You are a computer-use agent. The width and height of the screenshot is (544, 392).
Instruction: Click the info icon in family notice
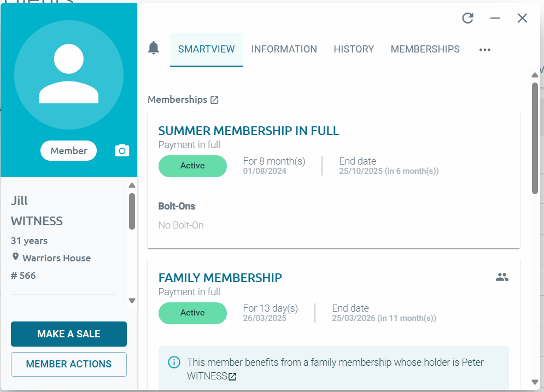[x=174, y=362]
